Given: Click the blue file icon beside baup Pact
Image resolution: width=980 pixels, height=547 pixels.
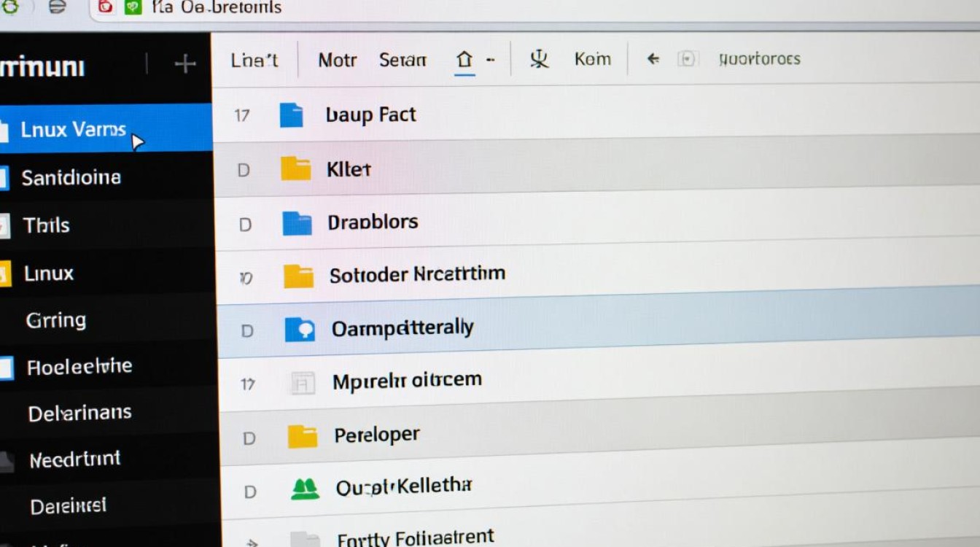Looking at the screenshot, I should 291,115.
